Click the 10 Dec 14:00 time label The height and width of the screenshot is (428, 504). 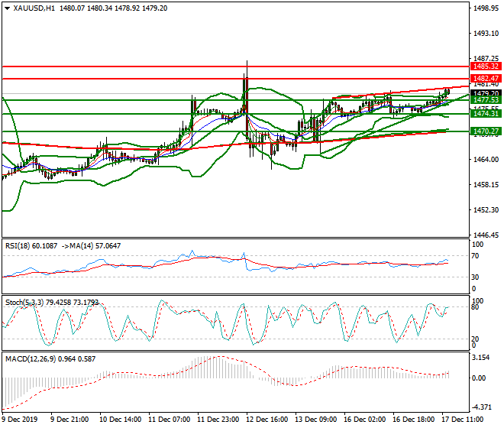pyautogui.click(x=120, y=420)
